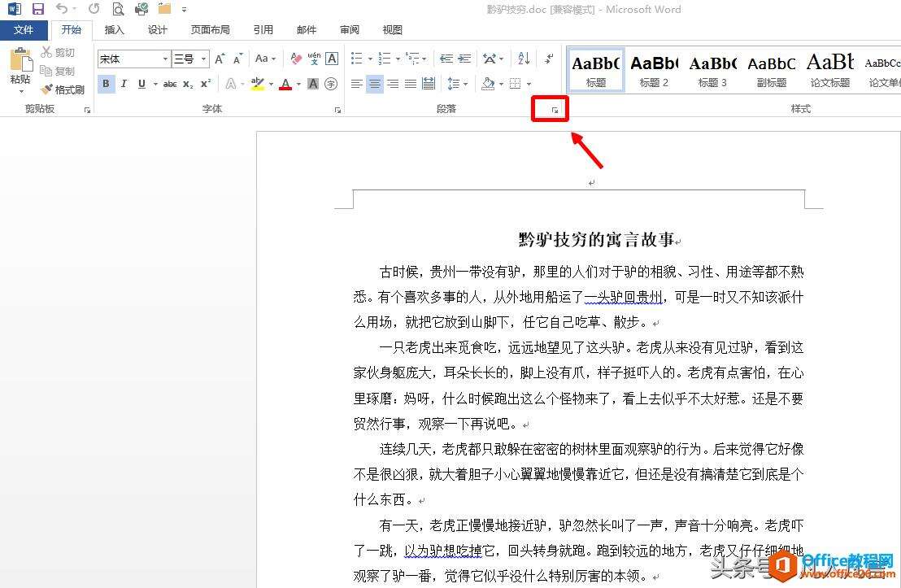901x588 pixels.
Task: Toggle italic formatting
Action: coord(124,84)
